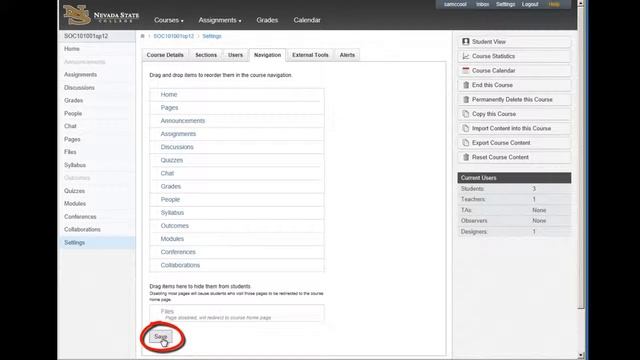Viewport: 640px width, 360px height.
Task: Click Copy this Course button
Action: 514,114
